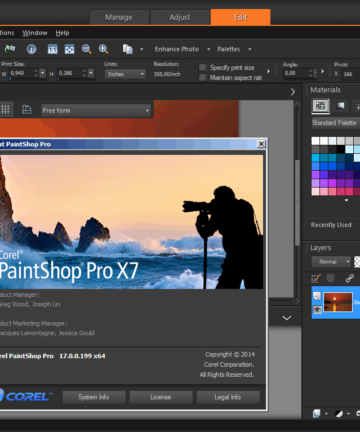The image size is (360, 432).
Task: Click the grayed lock icon in Layers
Action: coord(331,278)
